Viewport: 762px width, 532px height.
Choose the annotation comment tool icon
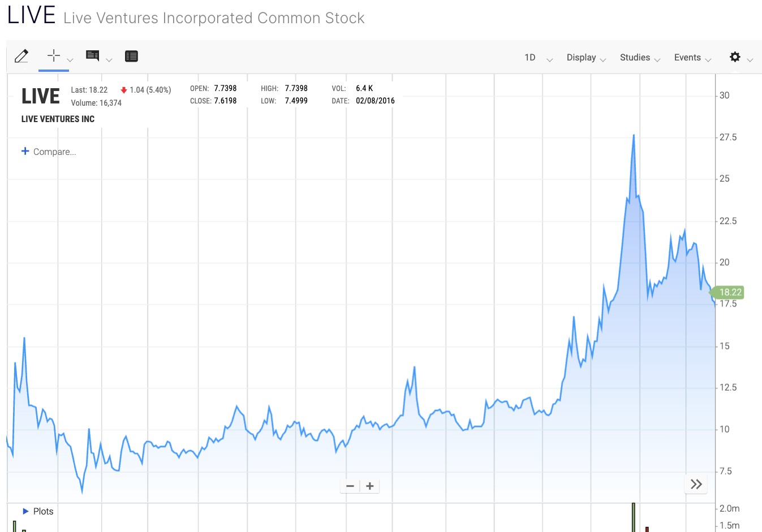[93, 55]
